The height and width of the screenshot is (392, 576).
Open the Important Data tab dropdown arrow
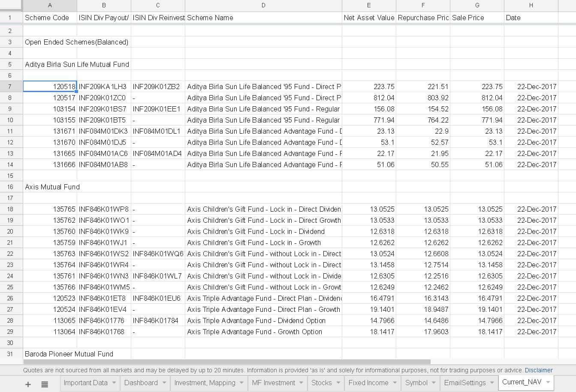click(x=114, y=383)
